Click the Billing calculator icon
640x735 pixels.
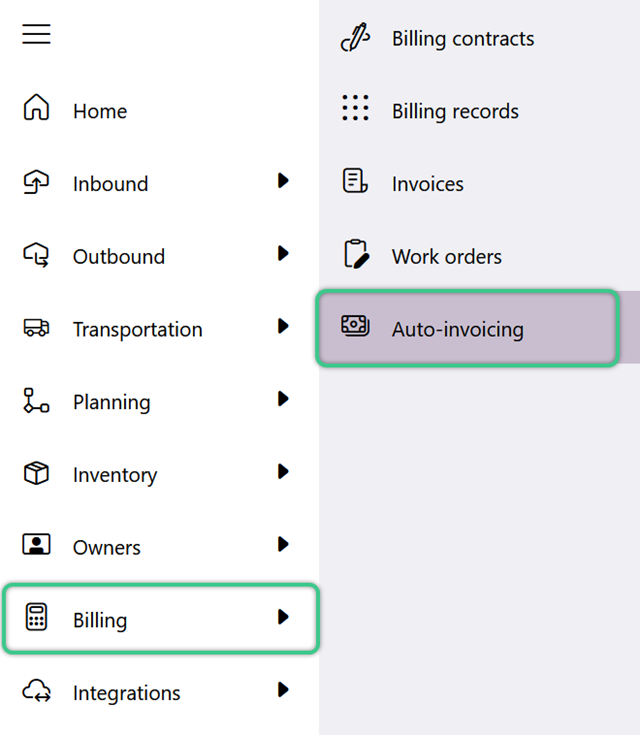point(36,617)
